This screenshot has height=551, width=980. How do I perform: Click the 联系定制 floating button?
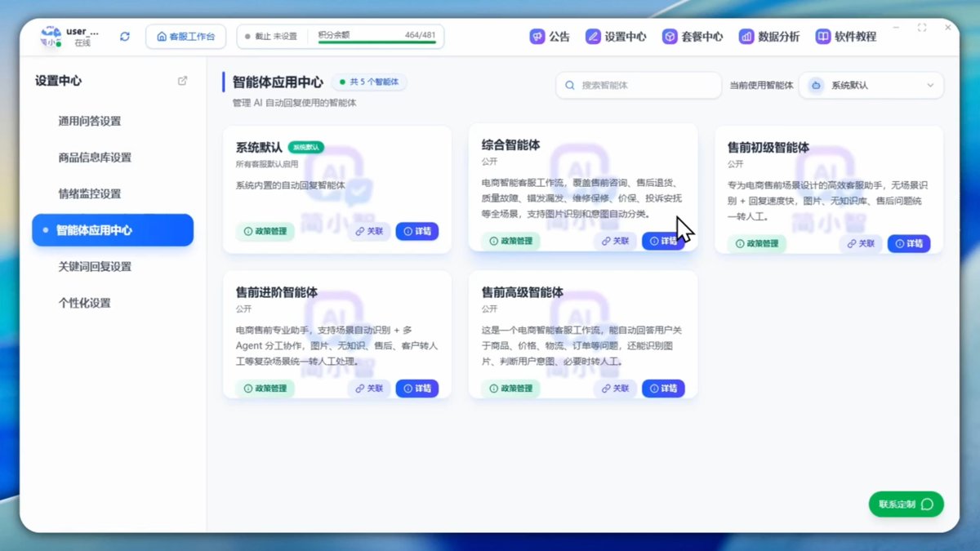[x=906, y=504]
